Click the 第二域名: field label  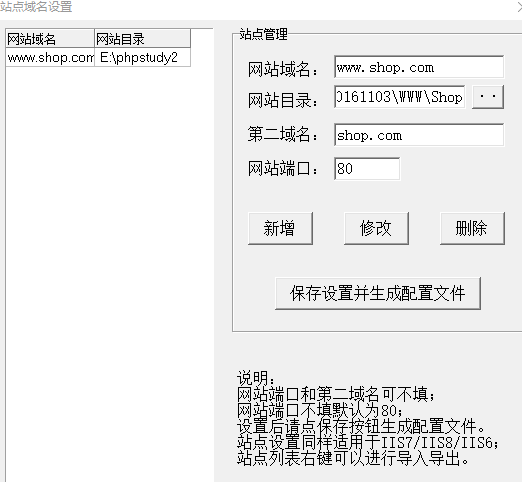pyautogui.click(x=283, y=134)
